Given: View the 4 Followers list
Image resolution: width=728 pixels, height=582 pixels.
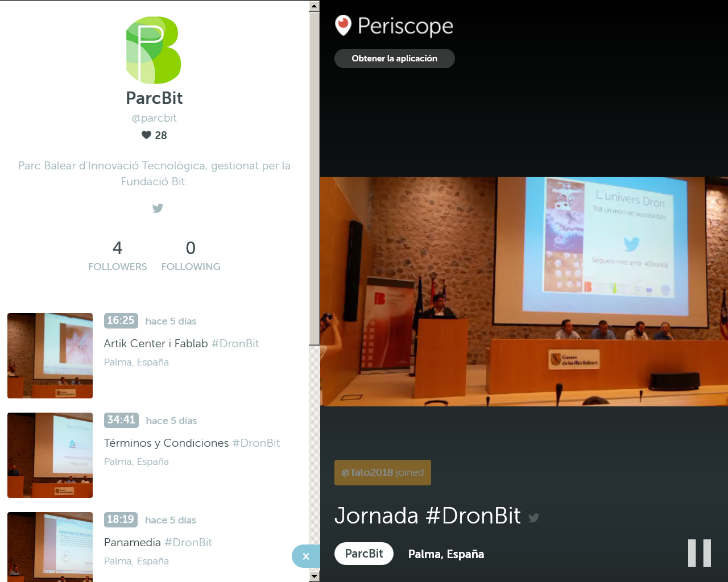Looking at the screenshot, I should coord(118,255).
